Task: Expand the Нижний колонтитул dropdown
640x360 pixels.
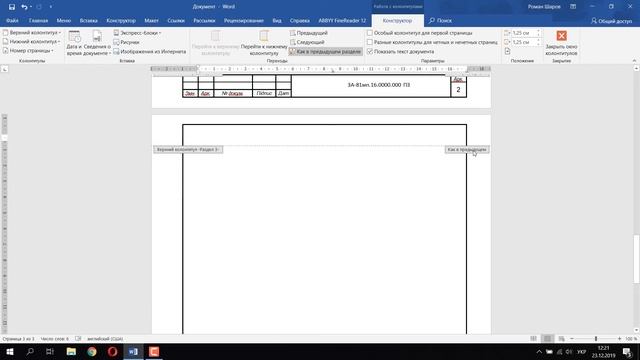Action: click(x=31, y=42)
